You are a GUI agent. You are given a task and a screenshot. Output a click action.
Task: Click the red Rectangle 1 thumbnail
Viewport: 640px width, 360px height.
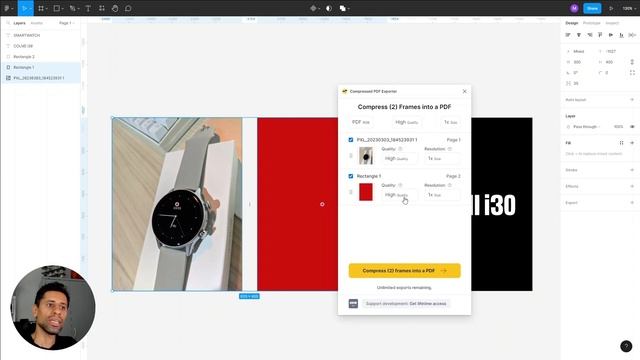pos(366,192)
